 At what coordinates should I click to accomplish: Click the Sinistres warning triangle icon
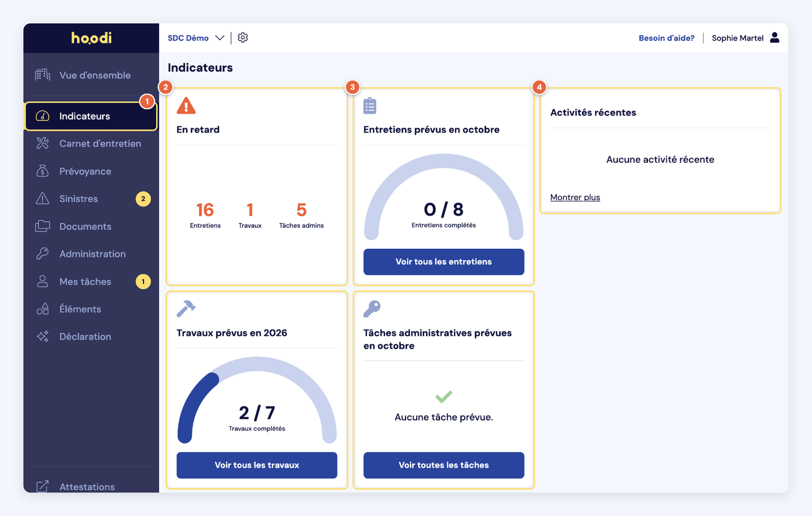tap(42, 198)
